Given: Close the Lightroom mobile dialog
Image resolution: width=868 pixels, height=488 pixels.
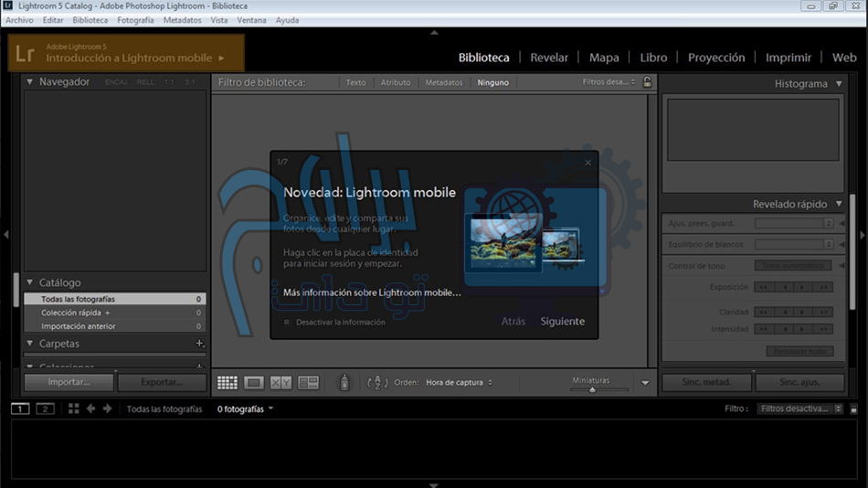Looking at the screenshot, I should tap(587, 163).
